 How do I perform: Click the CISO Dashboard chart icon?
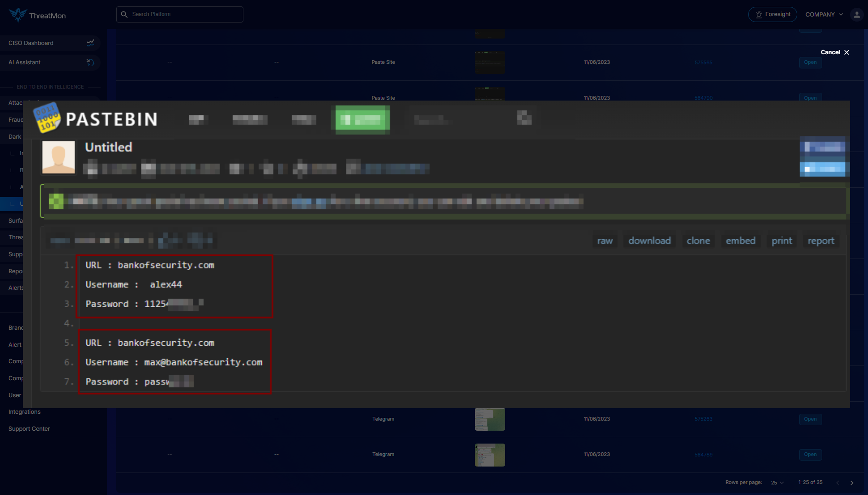click(x=90, y=43)
